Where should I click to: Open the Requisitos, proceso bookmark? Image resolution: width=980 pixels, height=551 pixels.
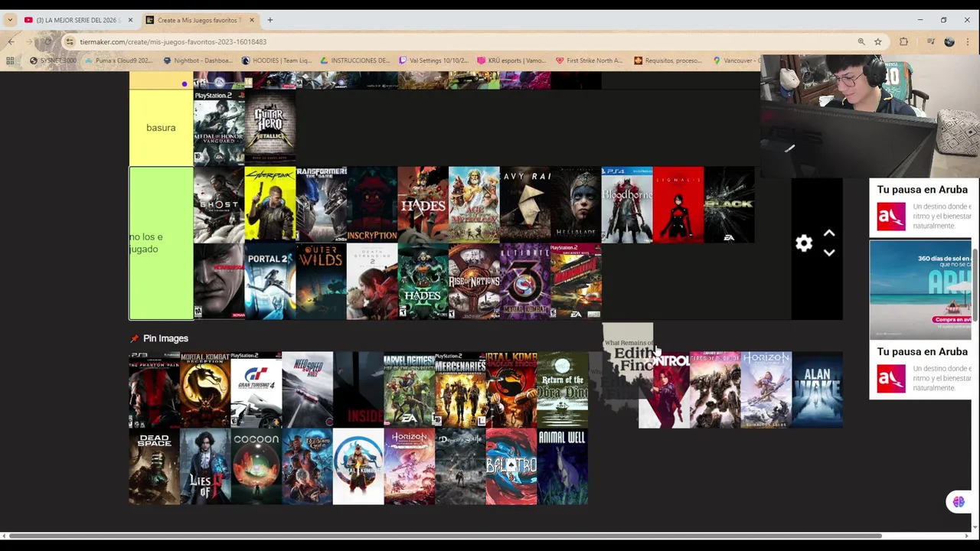(667, 60)
